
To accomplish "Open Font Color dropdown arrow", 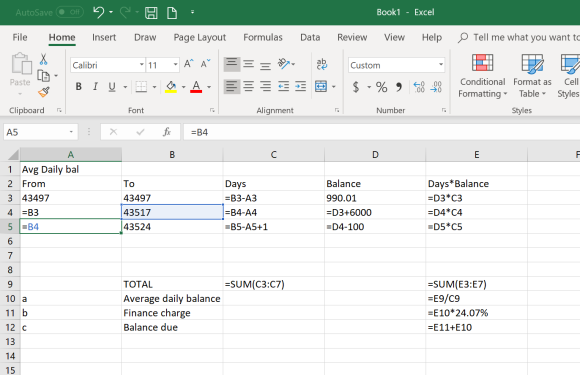I will point(209,87).
